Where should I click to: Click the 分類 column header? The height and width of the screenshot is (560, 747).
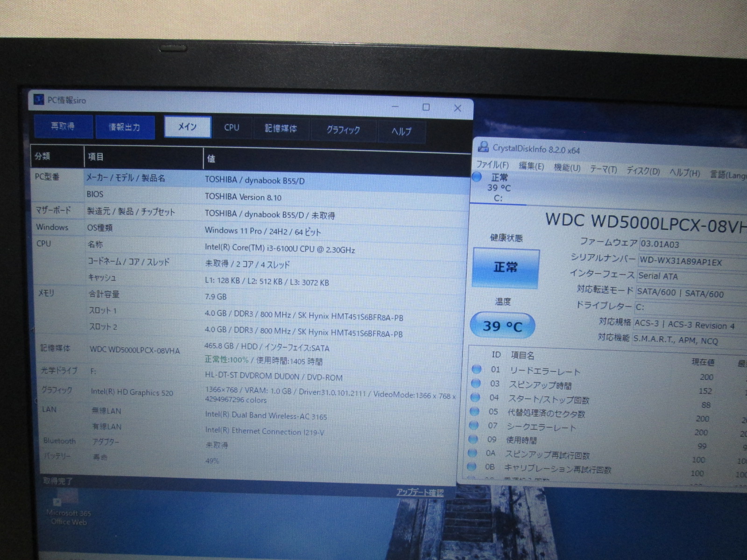point(57,156)
